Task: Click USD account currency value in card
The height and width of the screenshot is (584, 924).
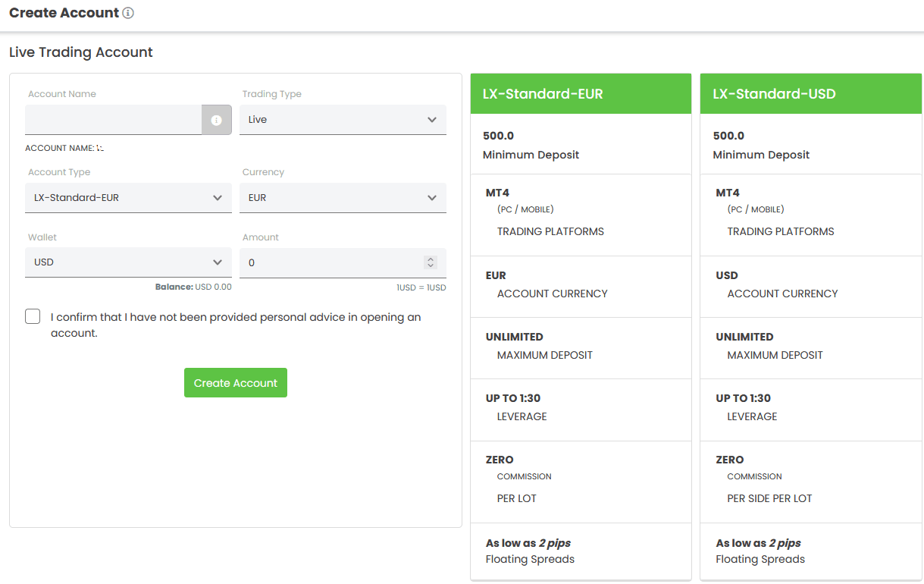Action: (727, 275)
